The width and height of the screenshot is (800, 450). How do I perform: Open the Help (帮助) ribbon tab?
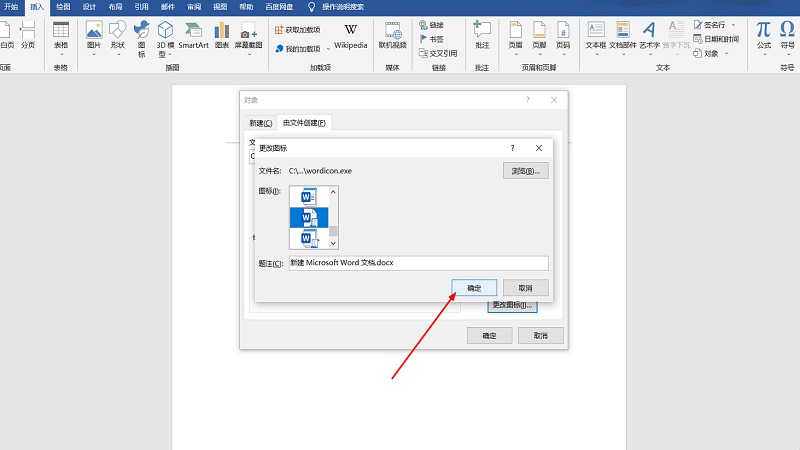click(x=246, y=7)
